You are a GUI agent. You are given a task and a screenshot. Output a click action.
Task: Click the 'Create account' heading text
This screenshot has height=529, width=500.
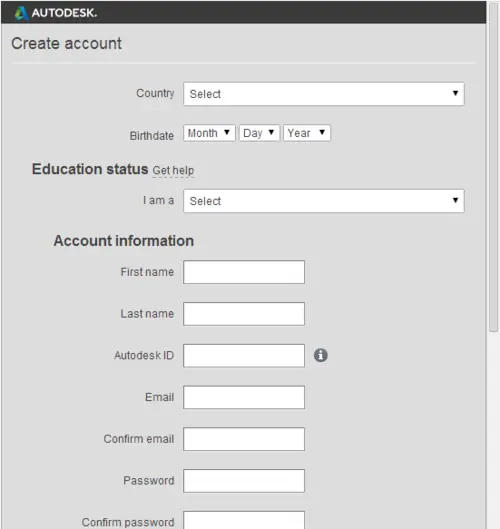66,44
